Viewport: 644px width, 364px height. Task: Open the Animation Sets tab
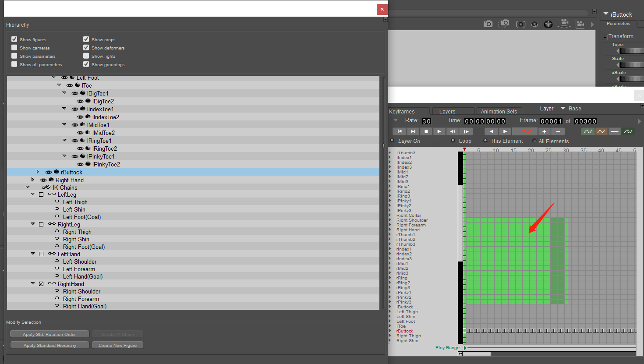coord(499,111)
